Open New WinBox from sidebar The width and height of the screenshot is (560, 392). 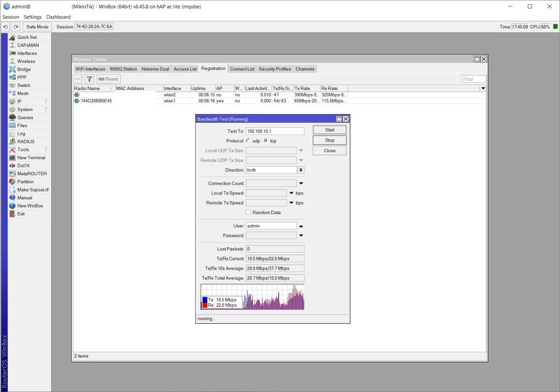30,206
